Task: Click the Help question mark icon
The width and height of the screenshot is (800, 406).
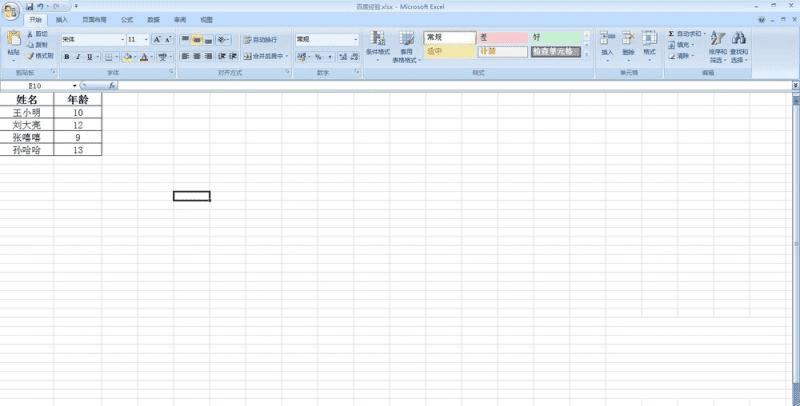Action: [x=762, y=20]
